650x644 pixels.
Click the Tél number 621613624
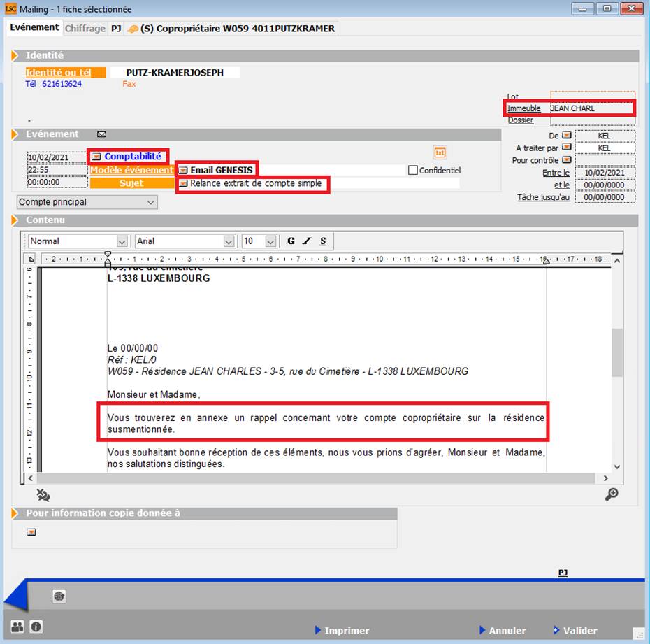click(x=62, y=84)
